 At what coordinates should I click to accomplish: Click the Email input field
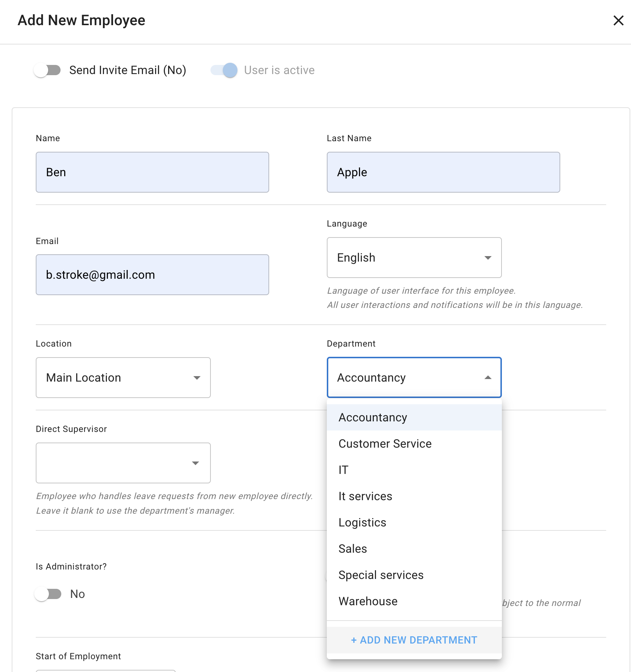(152, 275)
